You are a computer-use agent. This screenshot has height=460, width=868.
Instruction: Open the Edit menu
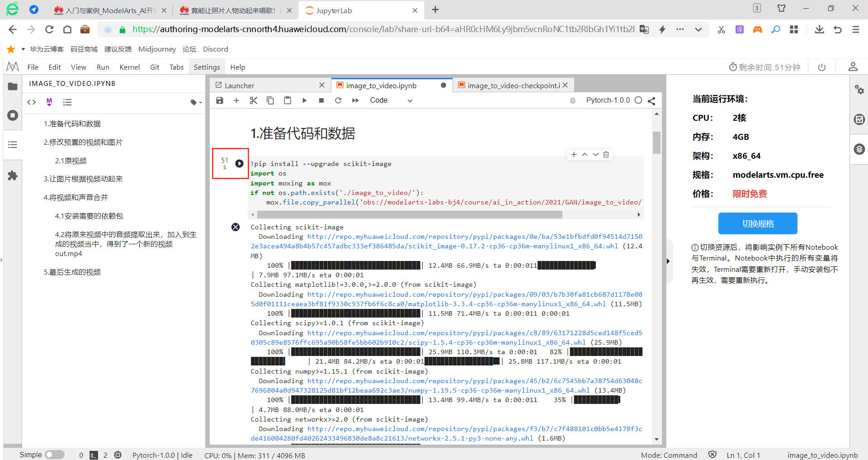point(55,67)
